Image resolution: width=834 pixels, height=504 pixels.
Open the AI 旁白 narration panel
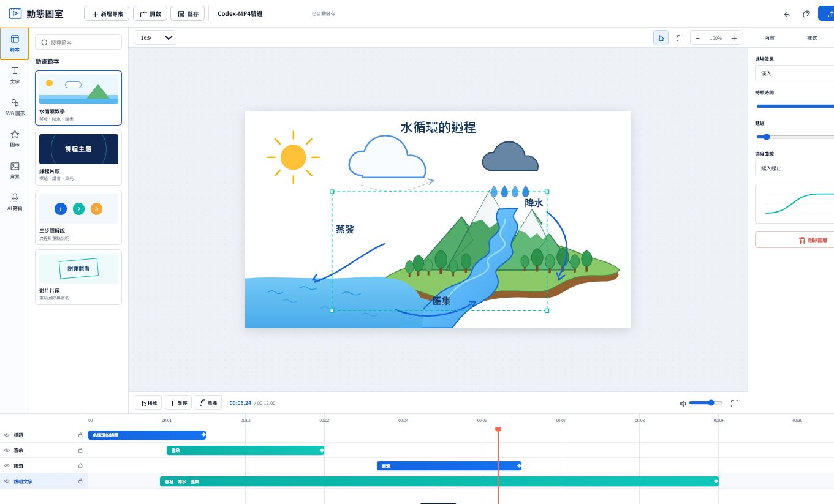[x=15, y=202]
